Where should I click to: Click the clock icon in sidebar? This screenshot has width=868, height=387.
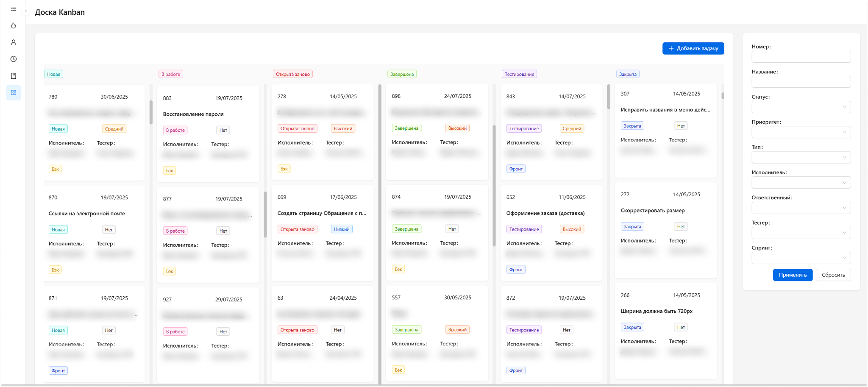click(14, 59)
